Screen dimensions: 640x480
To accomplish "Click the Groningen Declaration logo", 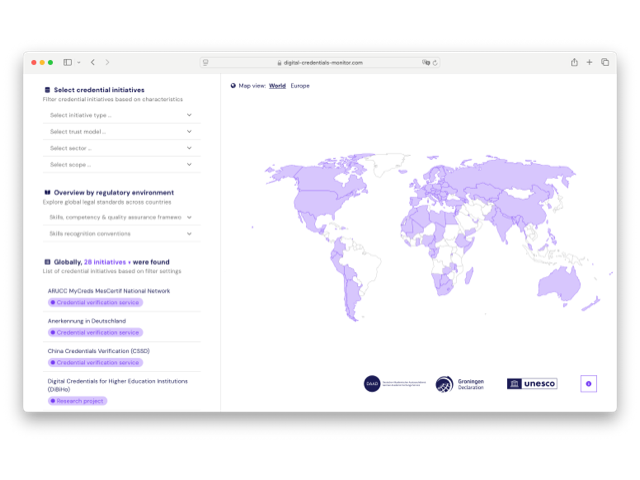I will pos(460,384).
